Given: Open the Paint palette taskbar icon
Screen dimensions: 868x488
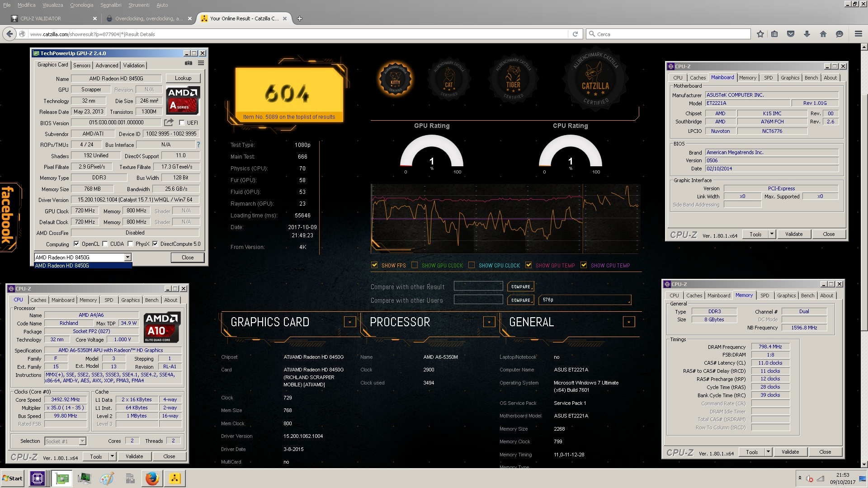Looking at the screenshot, I should pyautogui.click(x=107, y=478).
